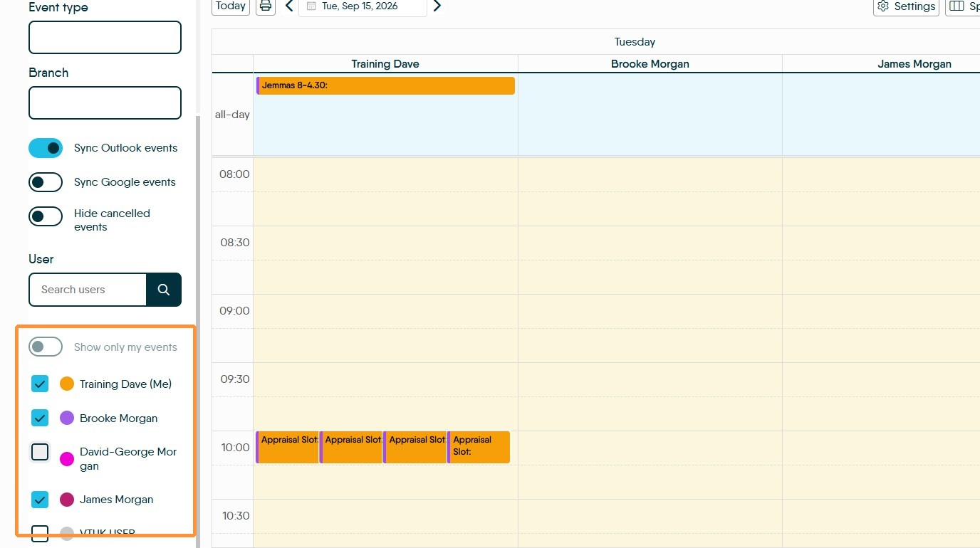This screenshot has width=980, height=548.
Task: Open Settings gear button
Action: [x=907, y=6]
